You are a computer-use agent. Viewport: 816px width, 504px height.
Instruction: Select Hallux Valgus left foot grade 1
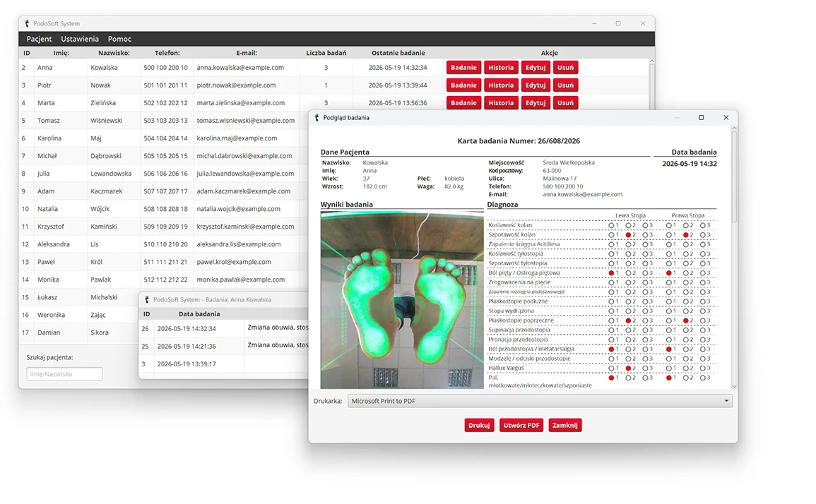(612, 368)
